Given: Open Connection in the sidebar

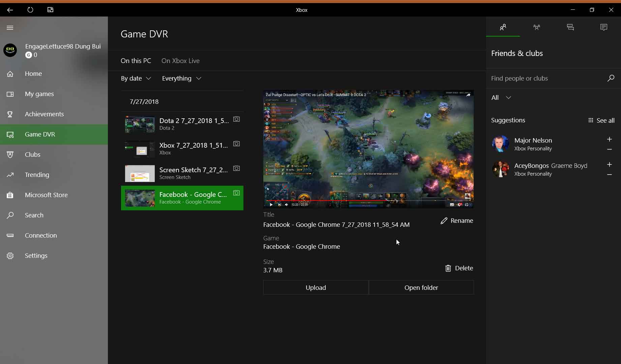Looking at the screenshot, I should (54, 235).
